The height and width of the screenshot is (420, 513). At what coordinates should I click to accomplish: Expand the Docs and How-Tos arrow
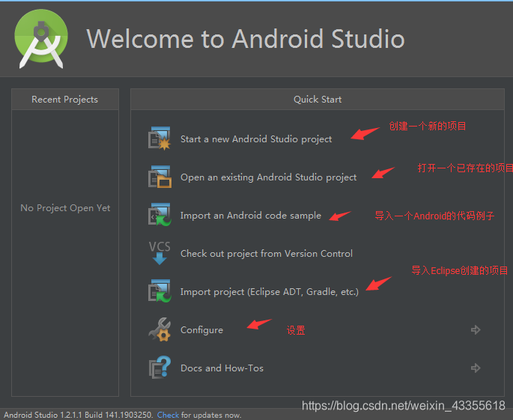click(x=476, y=368)
